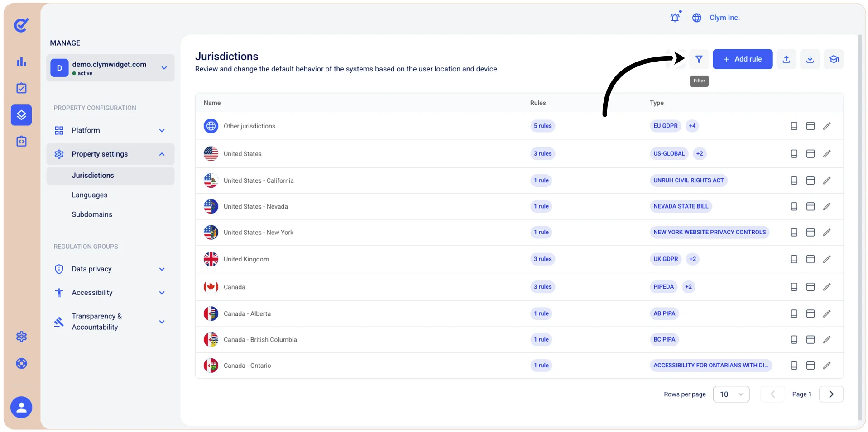Open the code clipboard sidebar icon

21,142
